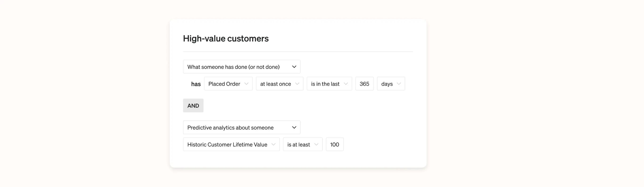Select the 100 lifetime value field

tap(334, 144)
